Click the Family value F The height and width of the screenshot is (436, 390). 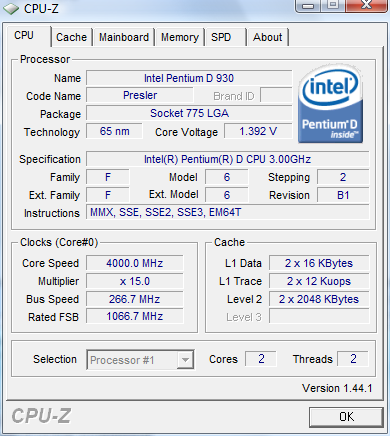tap(108, 177)
